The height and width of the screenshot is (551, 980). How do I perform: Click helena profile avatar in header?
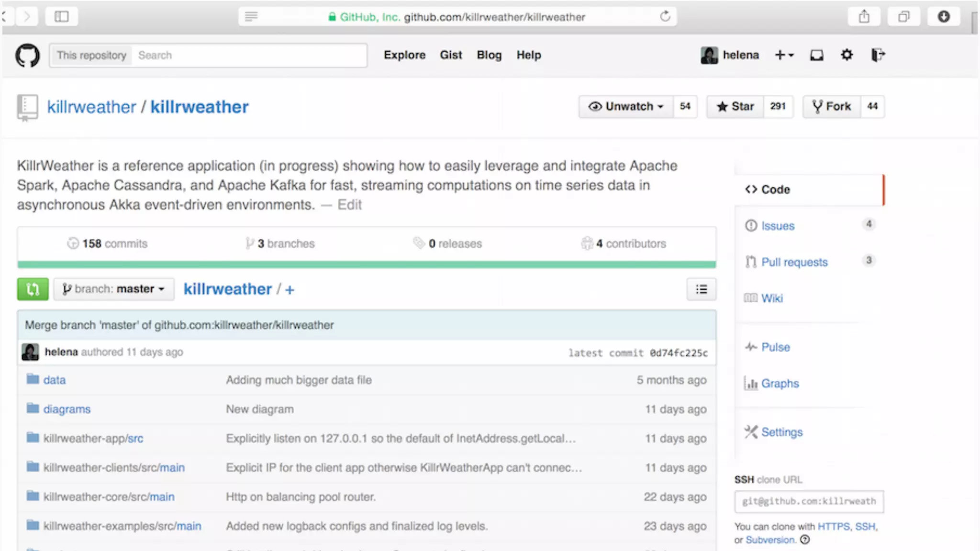pyautogui.click(x=709, y=55)
